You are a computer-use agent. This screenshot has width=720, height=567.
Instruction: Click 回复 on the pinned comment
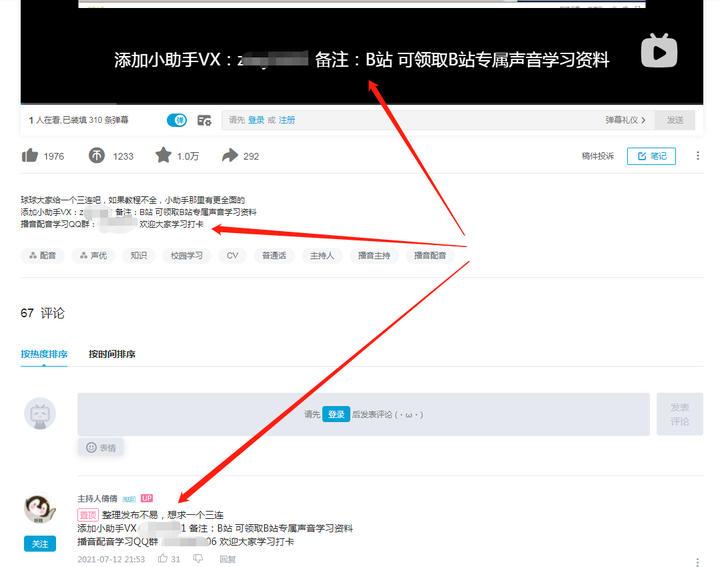[228, 559]
